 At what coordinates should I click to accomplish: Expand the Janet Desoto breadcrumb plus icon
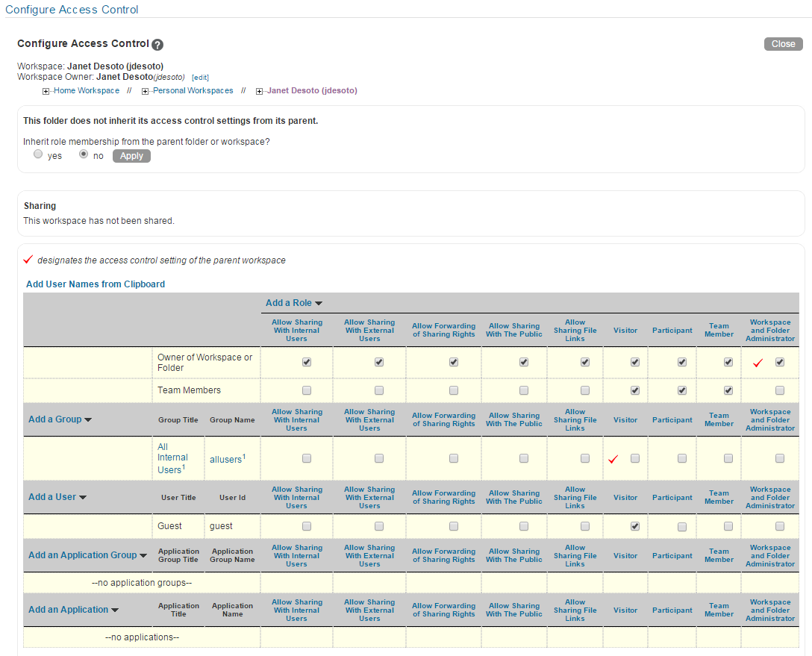[260, 91]
